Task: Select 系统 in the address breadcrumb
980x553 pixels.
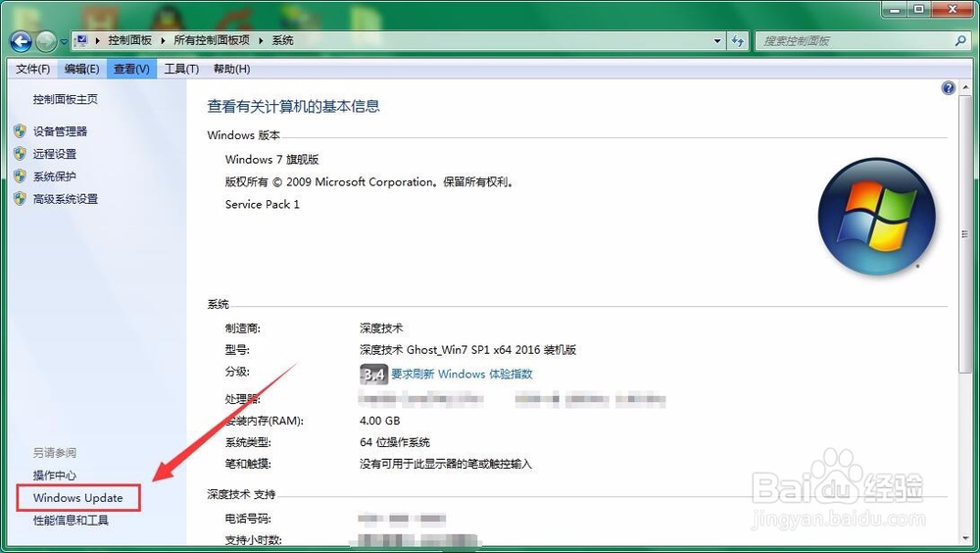Action: (282, 40)
